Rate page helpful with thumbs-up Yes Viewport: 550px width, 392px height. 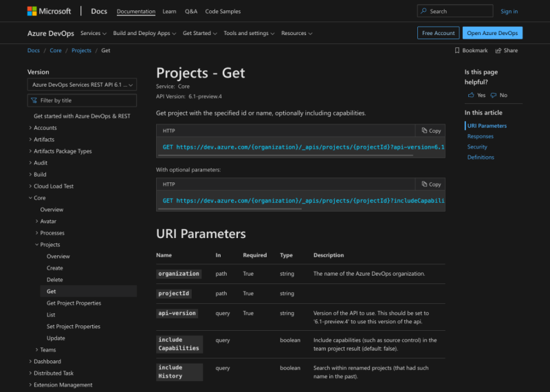tap(476, 96)
